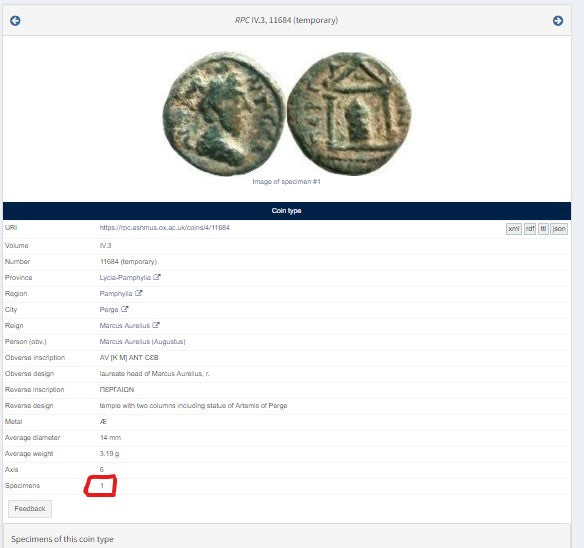This screenshot has height=548, width=584.
Task: Click the coin obverse image
Action: click(223, 114)
